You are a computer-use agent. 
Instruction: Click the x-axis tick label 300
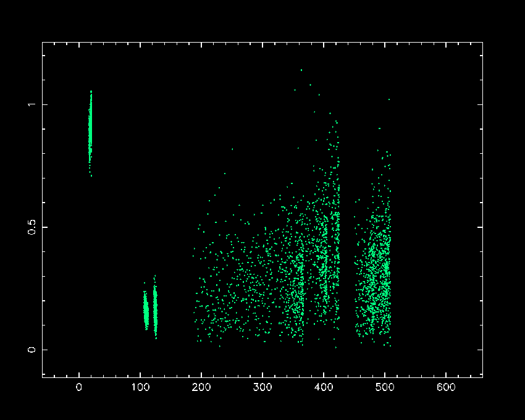262,387
